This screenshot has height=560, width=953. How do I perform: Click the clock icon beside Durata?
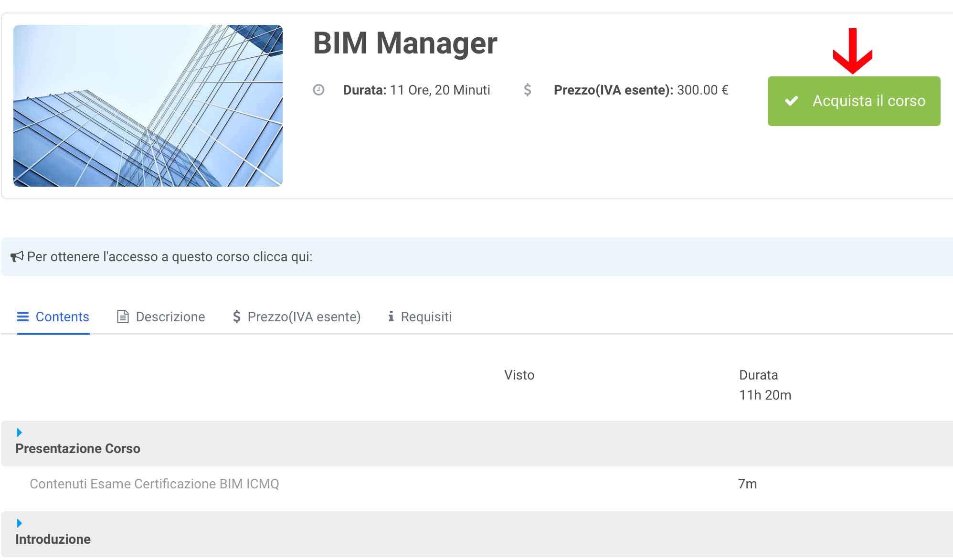tap(318, 90)
